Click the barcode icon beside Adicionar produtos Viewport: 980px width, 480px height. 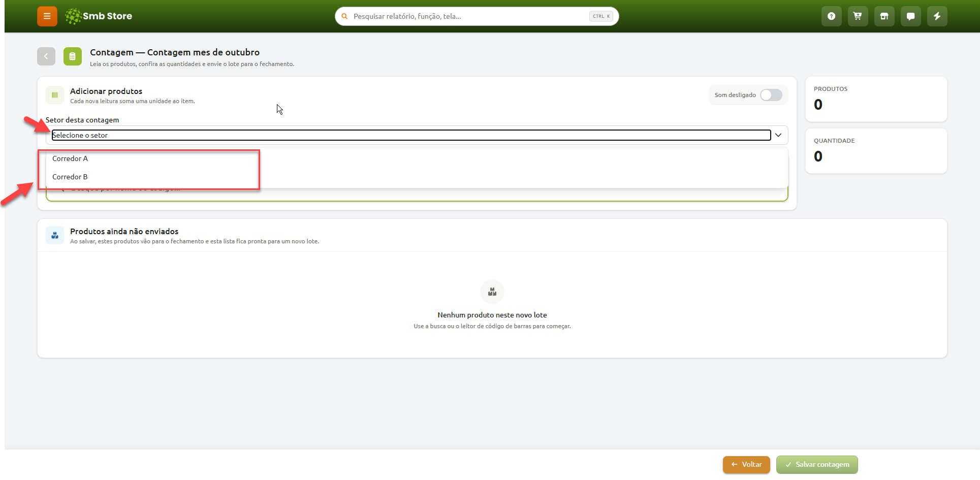55,95
